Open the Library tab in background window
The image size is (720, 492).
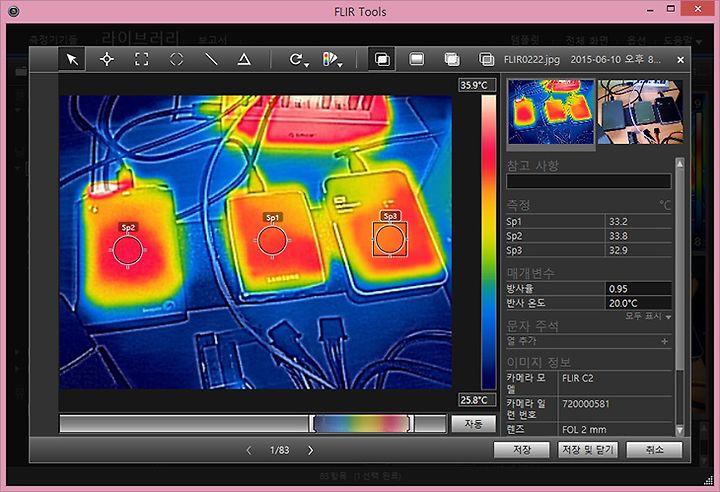[x=141, y=37]
